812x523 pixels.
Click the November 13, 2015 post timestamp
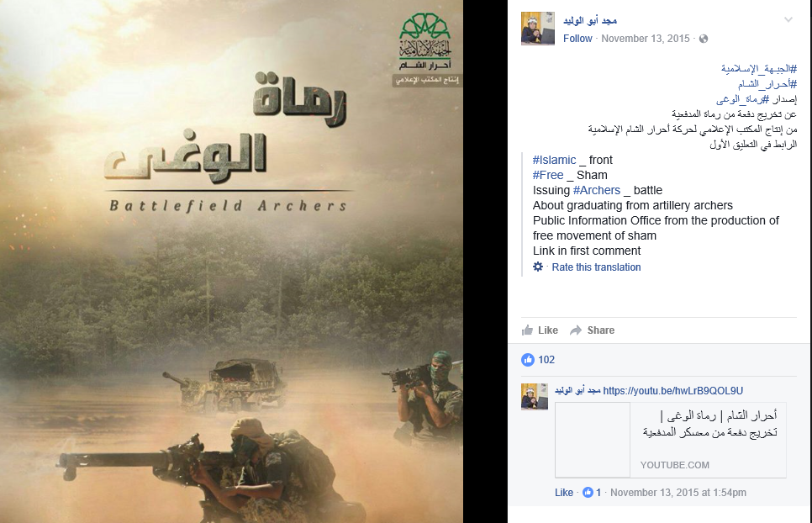646,39
